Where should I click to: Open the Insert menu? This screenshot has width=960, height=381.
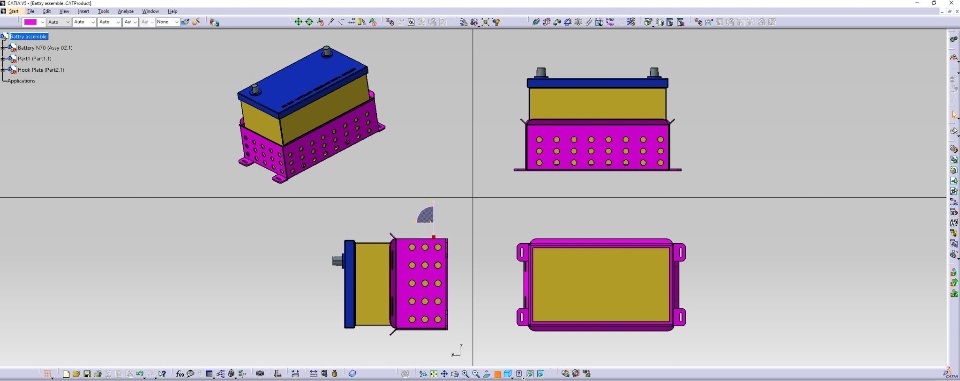[x=83, y=12]
